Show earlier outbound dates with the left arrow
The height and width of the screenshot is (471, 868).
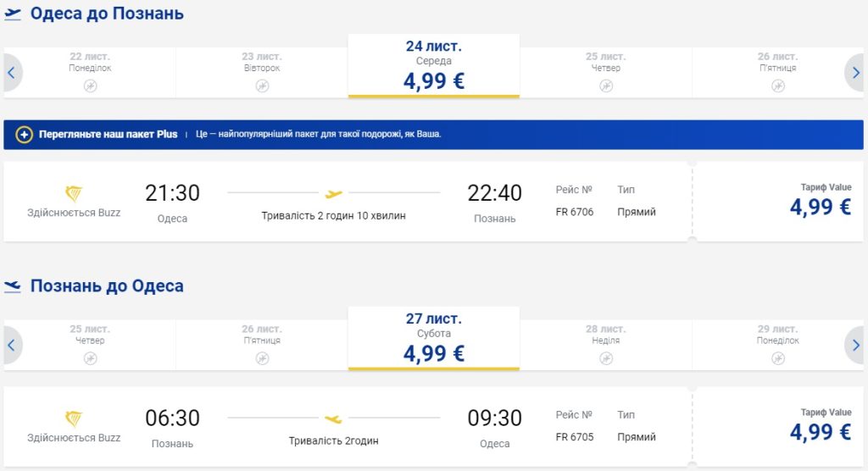point(12,73)
